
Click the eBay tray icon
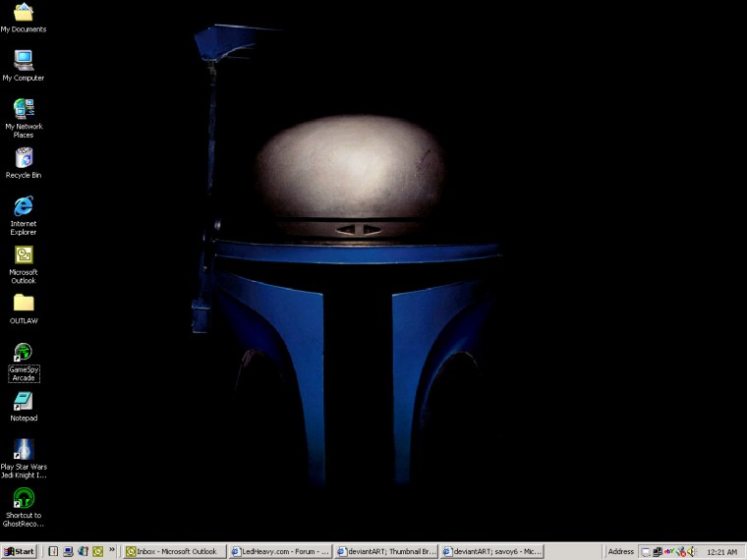pyautogui.click(x=669, y=551)
